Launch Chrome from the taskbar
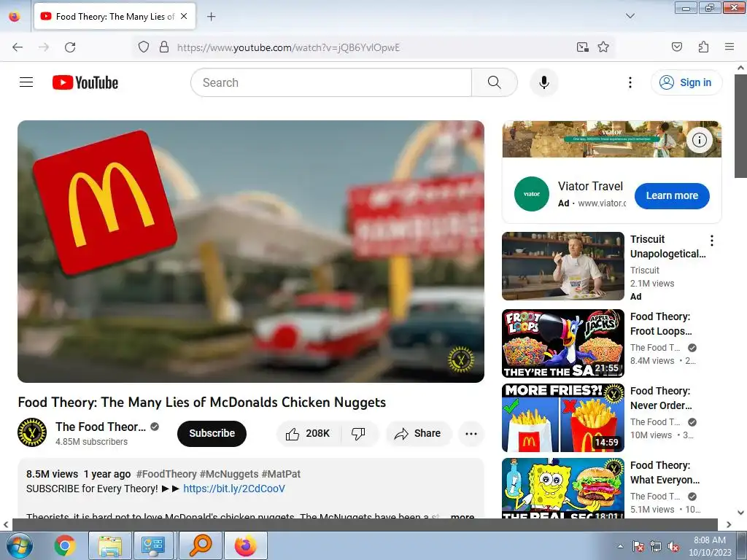Viewport: 747px width, 560px height. tap(65, 545)
